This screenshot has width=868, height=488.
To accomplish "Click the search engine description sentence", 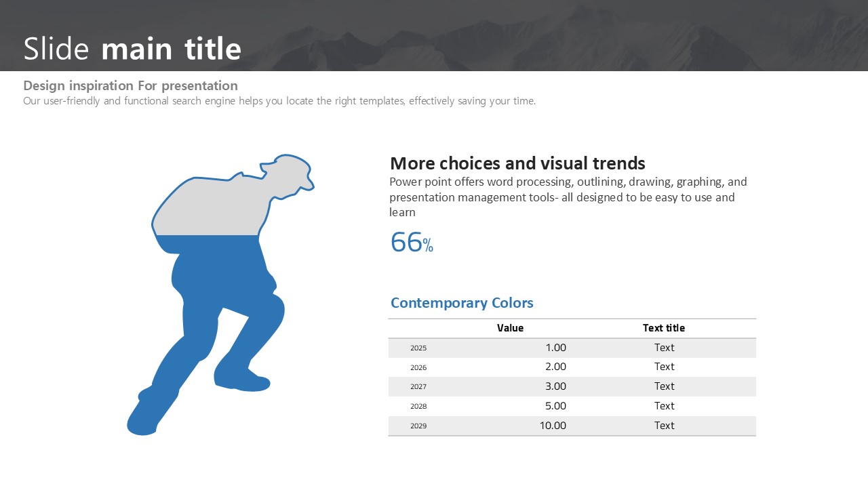I will (279, 101).
